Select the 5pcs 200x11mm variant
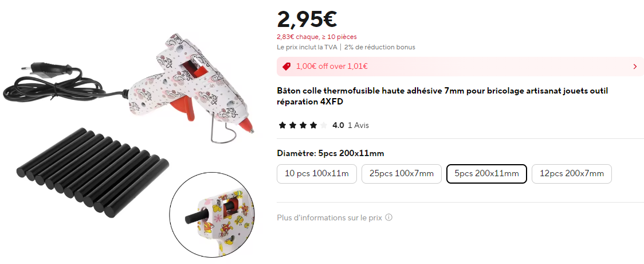This screenshot has width=644, height=264. click(486, 173)
